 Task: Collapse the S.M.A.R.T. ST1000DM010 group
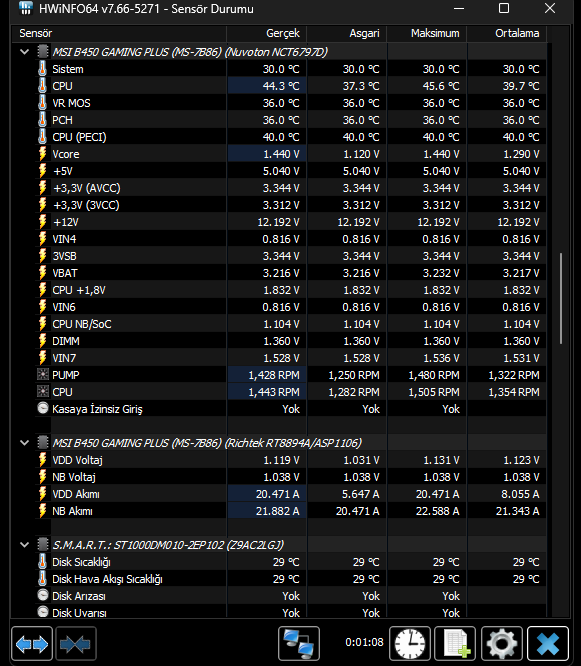(25, 545)
